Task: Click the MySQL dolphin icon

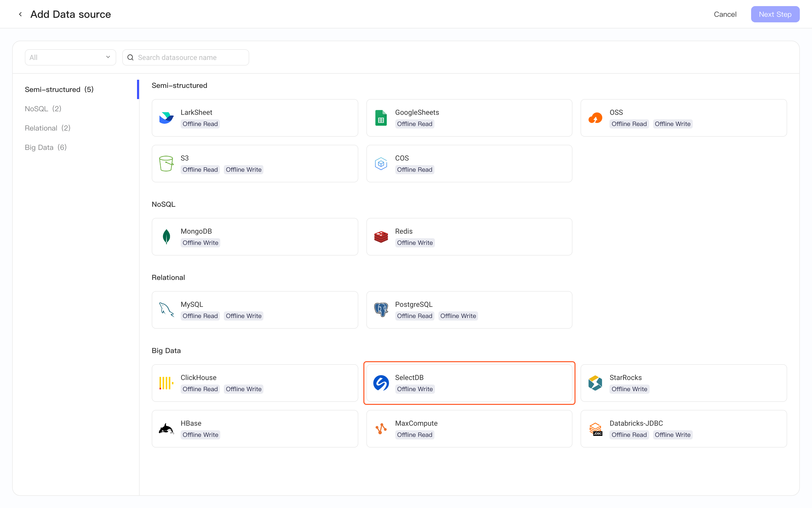Action: [x=166, y=310]
